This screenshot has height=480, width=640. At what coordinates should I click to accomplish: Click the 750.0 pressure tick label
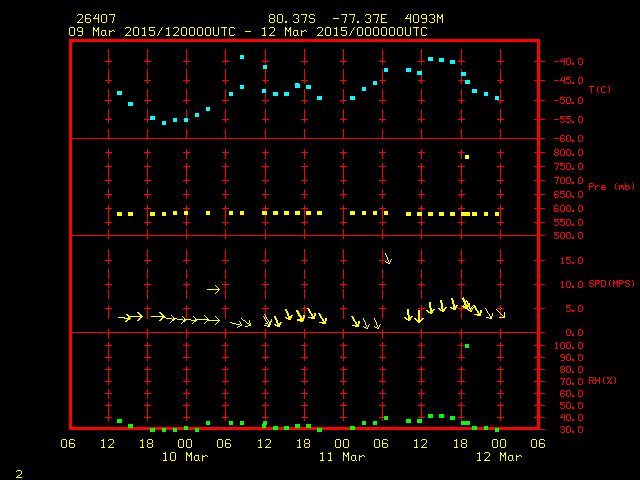[568, 167]
